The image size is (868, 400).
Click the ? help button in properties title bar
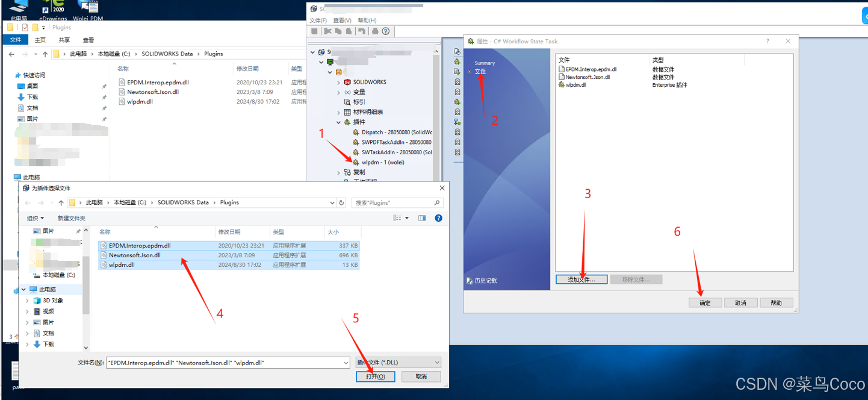[767, 42]
